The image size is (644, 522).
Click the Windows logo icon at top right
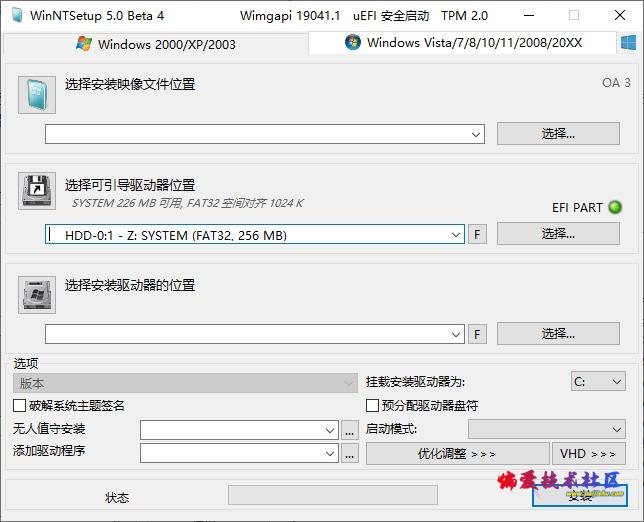coord(628,42)
